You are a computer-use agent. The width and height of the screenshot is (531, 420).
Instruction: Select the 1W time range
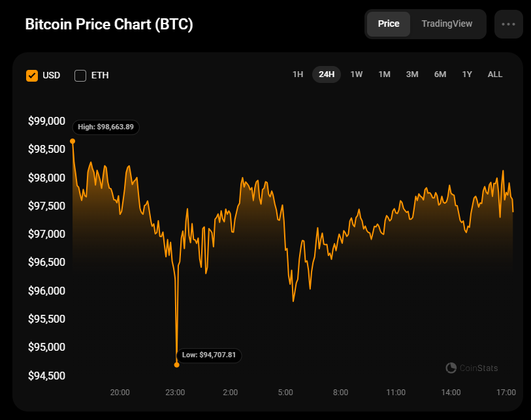357,74
